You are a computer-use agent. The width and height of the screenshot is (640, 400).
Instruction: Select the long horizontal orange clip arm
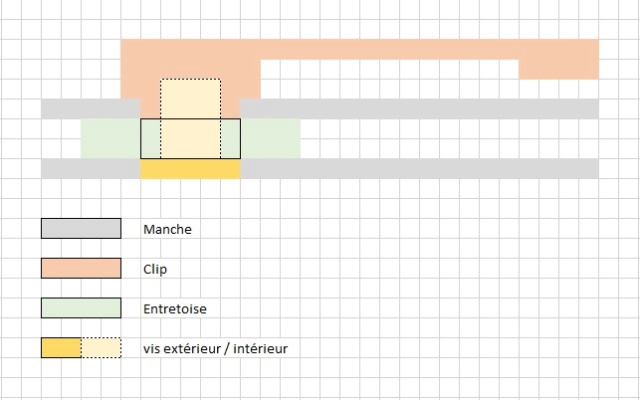(x=389, y=49)
